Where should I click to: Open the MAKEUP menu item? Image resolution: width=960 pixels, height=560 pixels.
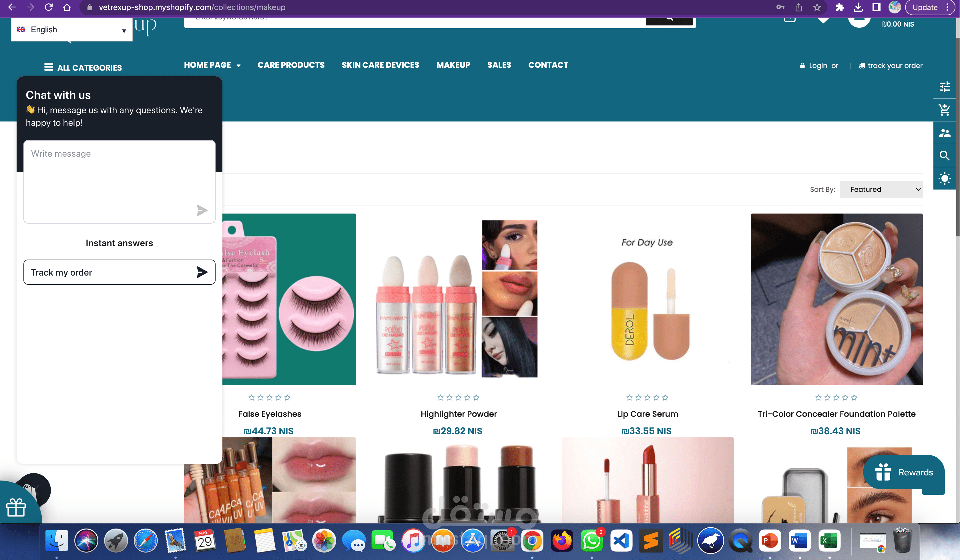point(453,65)
